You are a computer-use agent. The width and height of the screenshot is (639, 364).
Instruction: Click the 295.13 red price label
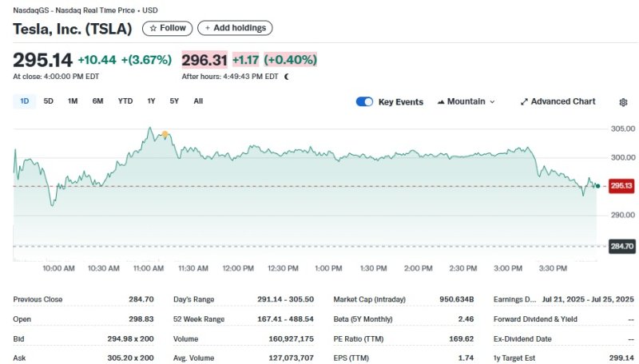click(621, 186)
